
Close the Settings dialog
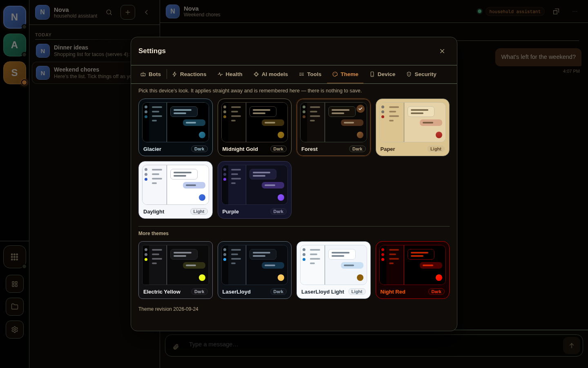pyautogui.click(x=442, y=51)
